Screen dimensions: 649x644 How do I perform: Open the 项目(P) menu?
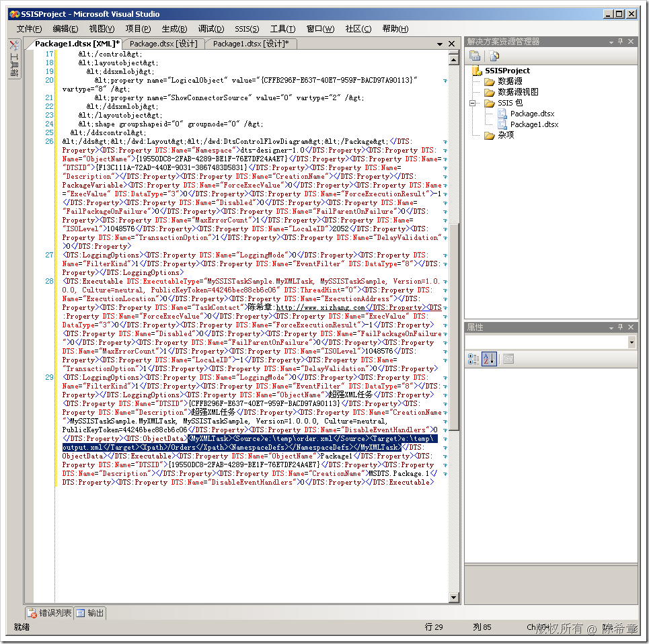[139, 28]
